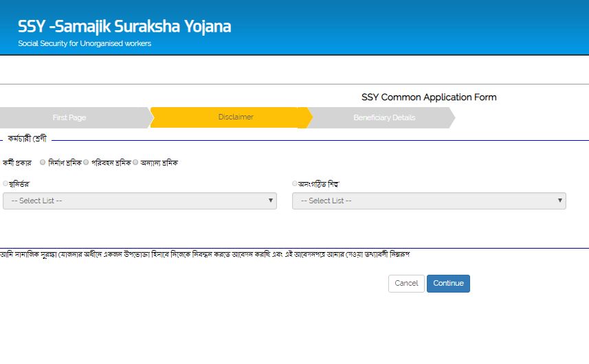Pick the অন্যান্য শ্রমিক radio option
Screen dimensions: 589x364
[135, 163]
